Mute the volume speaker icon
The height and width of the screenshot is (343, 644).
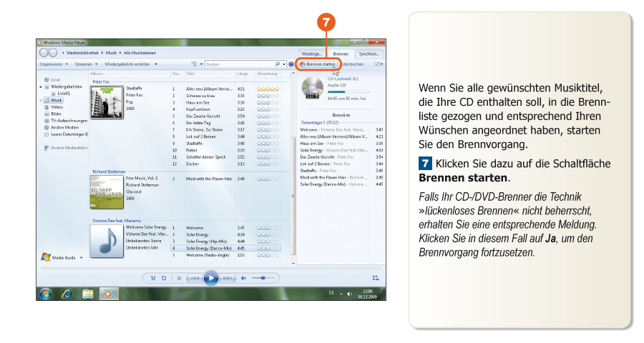point(243,278)
